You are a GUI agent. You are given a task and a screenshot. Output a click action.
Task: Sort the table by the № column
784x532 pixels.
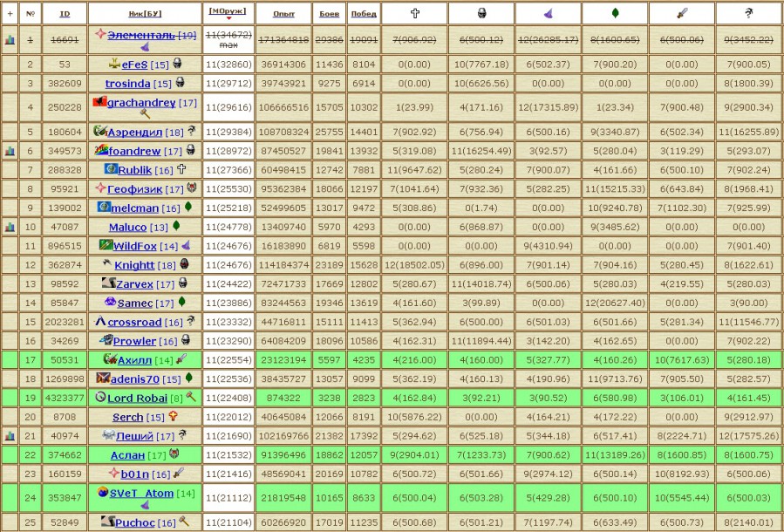pyautogui.click(x=30, y=13)
